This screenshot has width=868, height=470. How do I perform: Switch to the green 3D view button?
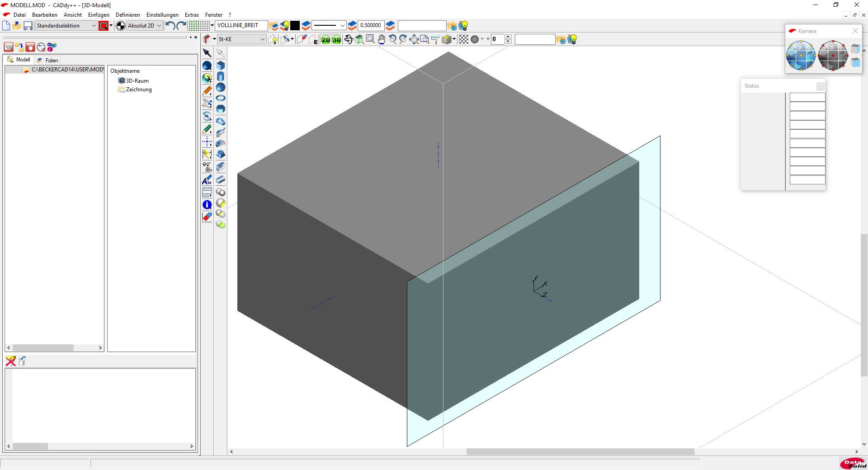pos(336,40)
